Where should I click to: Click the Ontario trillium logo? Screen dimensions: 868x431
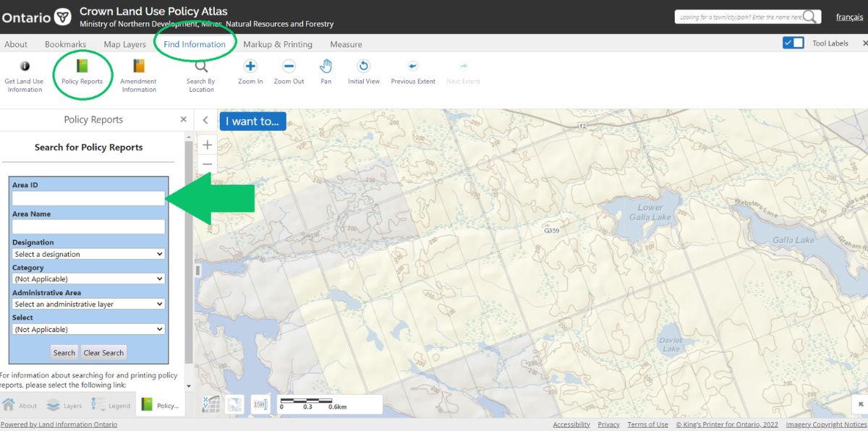click(63, 17)
